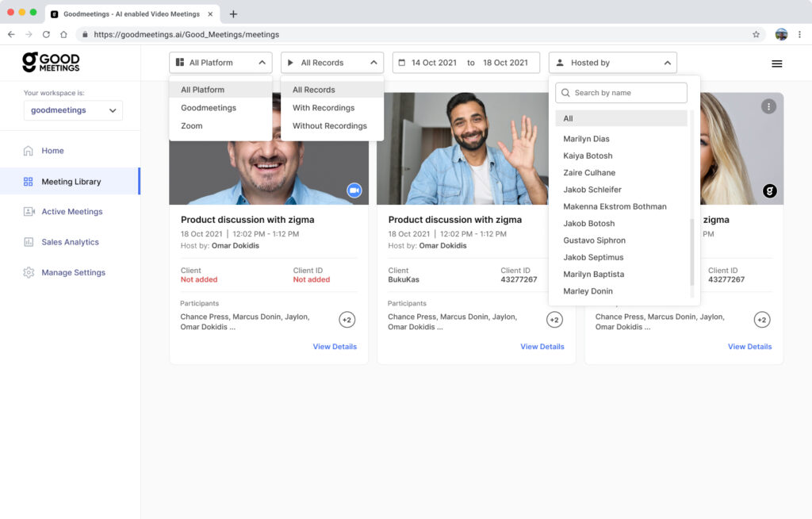The image size is (812, 519).
Task: Go to Active Meetings in sidebar
Action: 71,212
